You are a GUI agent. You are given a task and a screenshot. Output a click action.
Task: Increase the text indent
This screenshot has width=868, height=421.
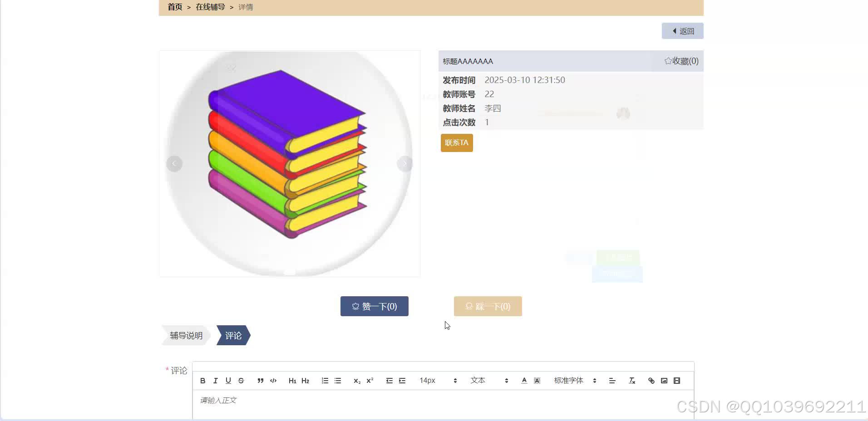402,381
